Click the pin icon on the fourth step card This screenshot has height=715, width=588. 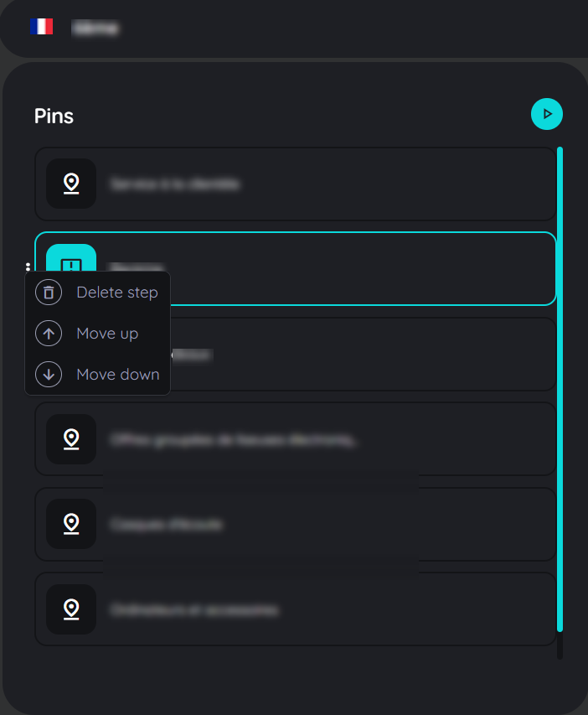click(x=71, y=439)
